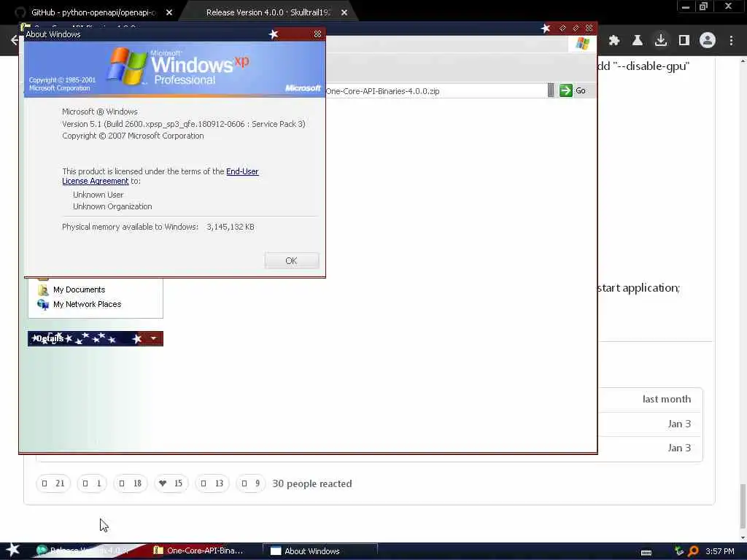Click the star icon in About Windows title bar
Screen dimensions: 747x560
[274, 34]
